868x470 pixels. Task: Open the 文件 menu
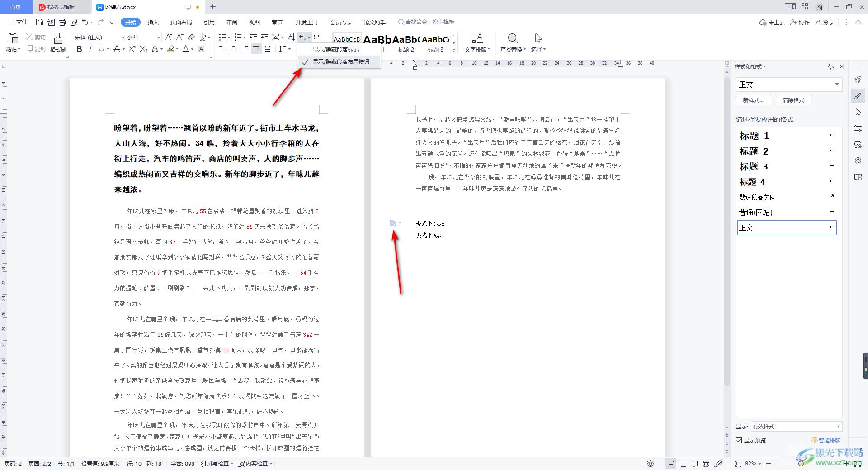(17, 22)
